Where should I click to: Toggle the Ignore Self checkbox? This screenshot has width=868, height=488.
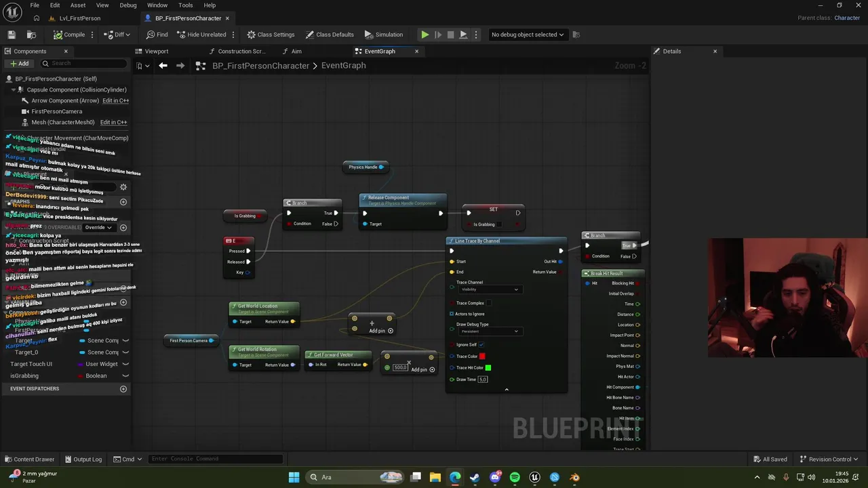tap(481, 345)
